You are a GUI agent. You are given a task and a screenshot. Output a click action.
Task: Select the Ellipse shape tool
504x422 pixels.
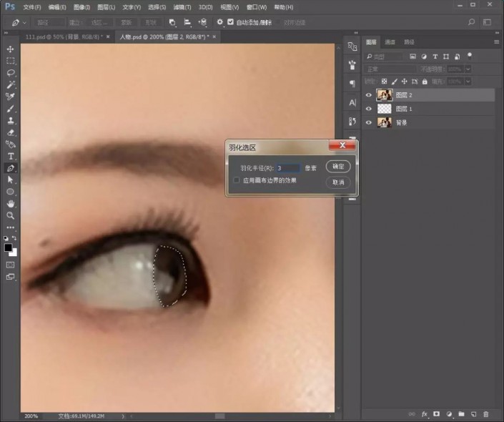[x=10, y=192]
